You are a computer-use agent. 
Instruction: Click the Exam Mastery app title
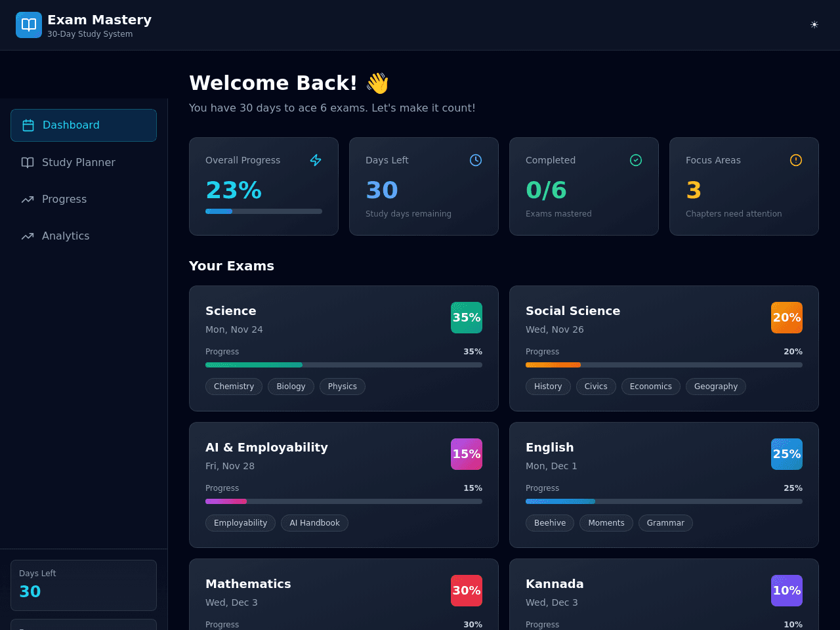coord(100,20)
